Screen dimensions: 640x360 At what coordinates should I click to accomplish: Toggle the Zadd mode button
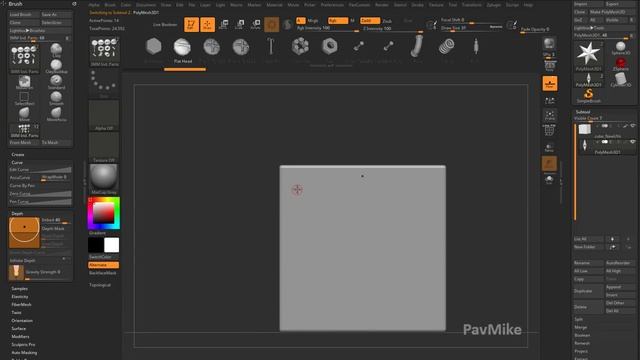point(370,20)
